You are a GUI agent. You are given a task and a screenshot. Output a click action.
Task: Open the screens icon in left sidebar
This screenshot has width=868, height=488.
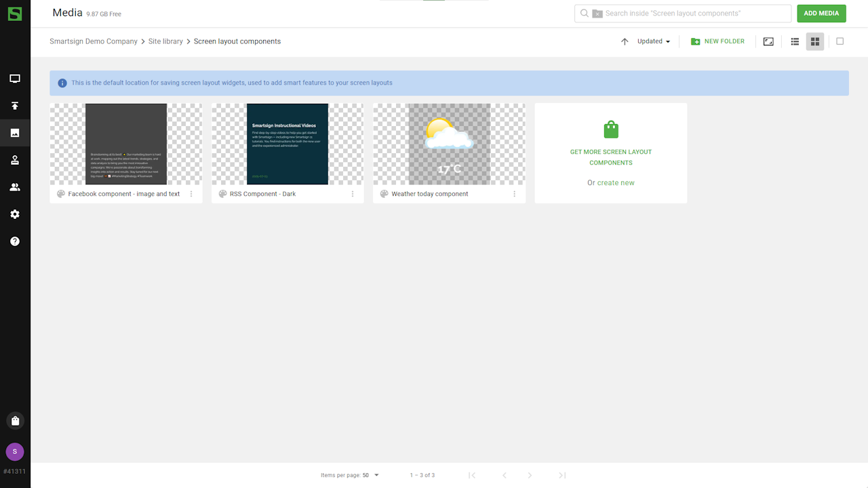15,79
